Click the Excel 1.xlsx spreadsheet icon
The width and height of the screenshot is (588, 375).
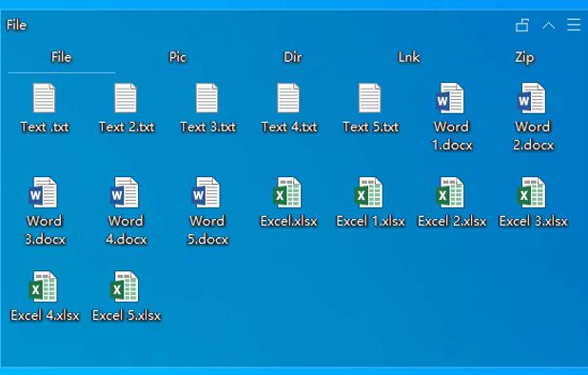[368, 192]
